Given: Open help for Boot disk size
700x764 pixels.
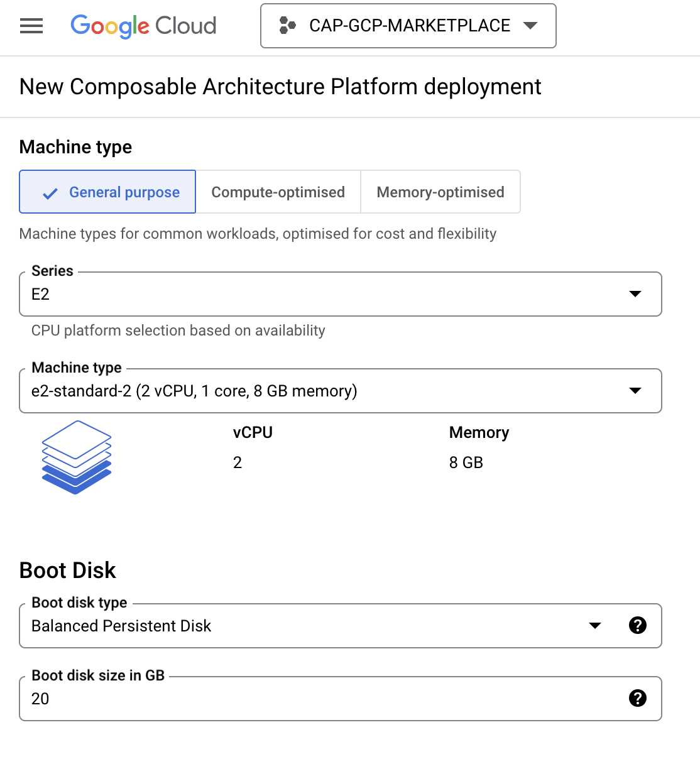Looking at the screenshot, I should click(x=637, y=698).
